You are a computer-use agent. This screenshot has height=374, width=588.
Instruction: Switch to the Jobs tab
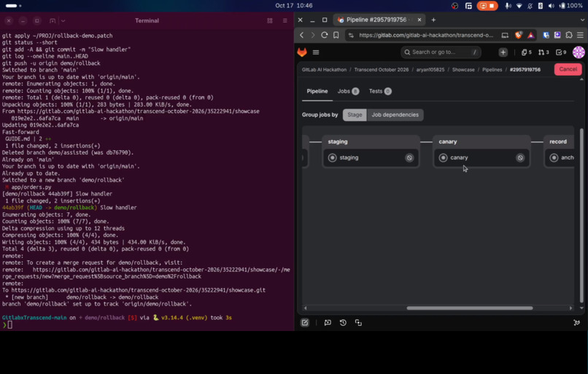(348, 91)
